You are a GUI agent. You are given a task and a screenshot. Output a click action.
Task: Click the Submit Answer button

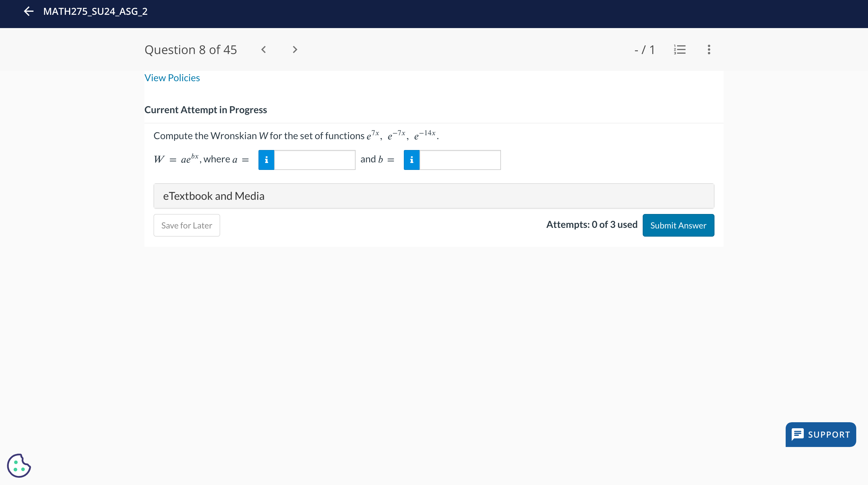coord(678,225)
